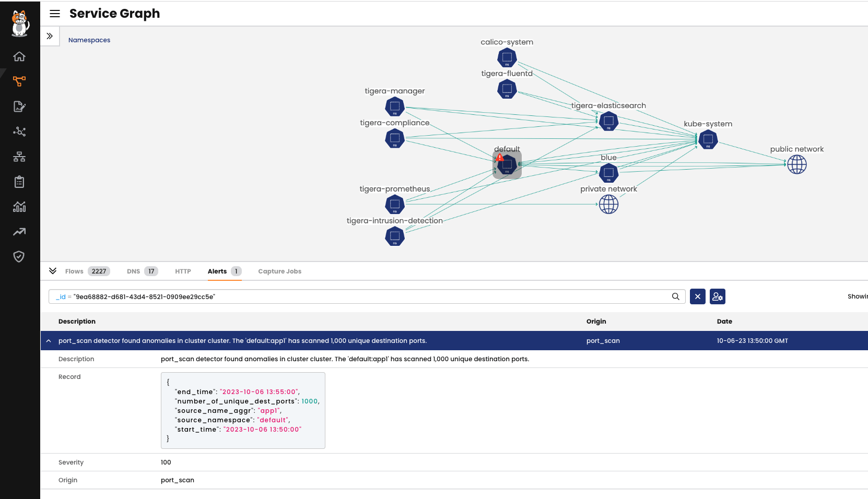Select the tigera-intrusion-detection namespace node
This screenshot has width=868, height=499.
tap(395, 236)
